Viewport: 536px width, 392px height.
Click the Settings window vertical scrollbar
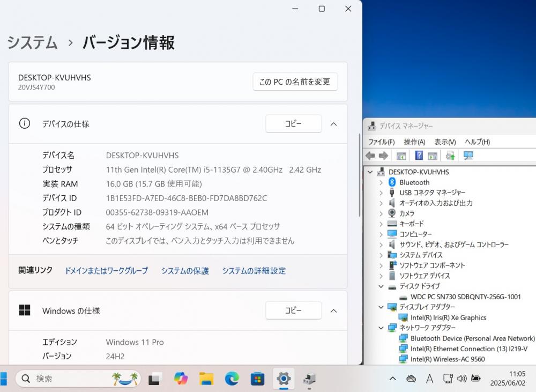tap(359, 175)
